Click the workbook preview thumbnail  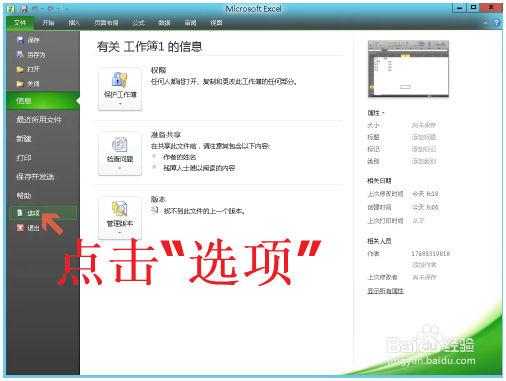point(408,69)
